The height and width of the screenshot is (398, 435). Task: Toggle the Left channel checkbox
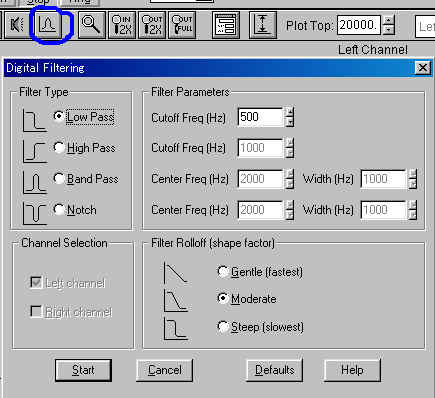point(36,283)
